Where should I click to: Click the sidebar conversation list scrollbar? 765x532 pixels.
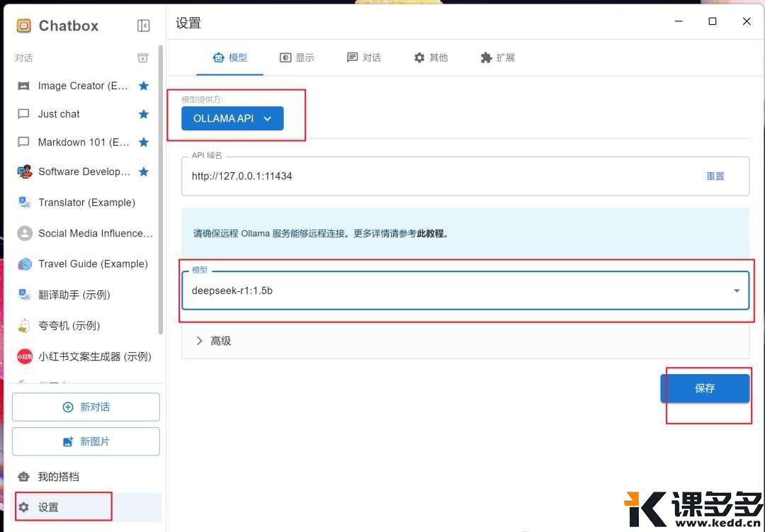(161, 191)
